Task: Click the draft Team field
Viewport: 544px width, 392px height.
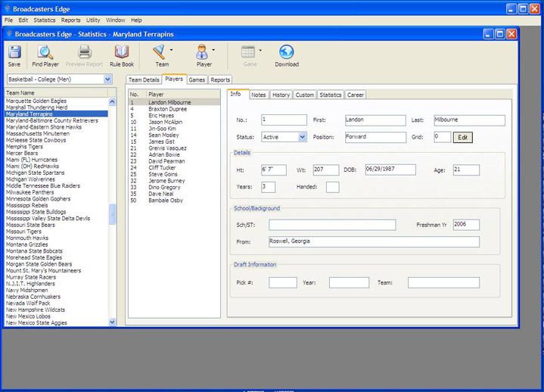Action: (443, 282)
